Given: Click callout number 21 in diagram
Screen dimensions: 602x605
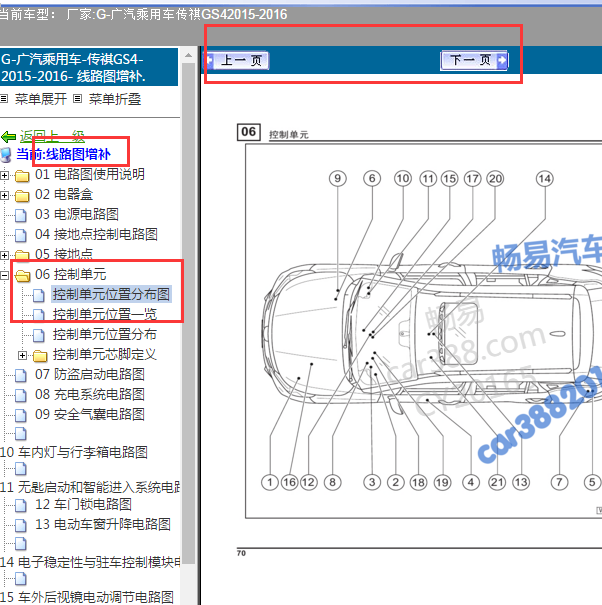Looking at the screenshot, I should click(497, 482).
